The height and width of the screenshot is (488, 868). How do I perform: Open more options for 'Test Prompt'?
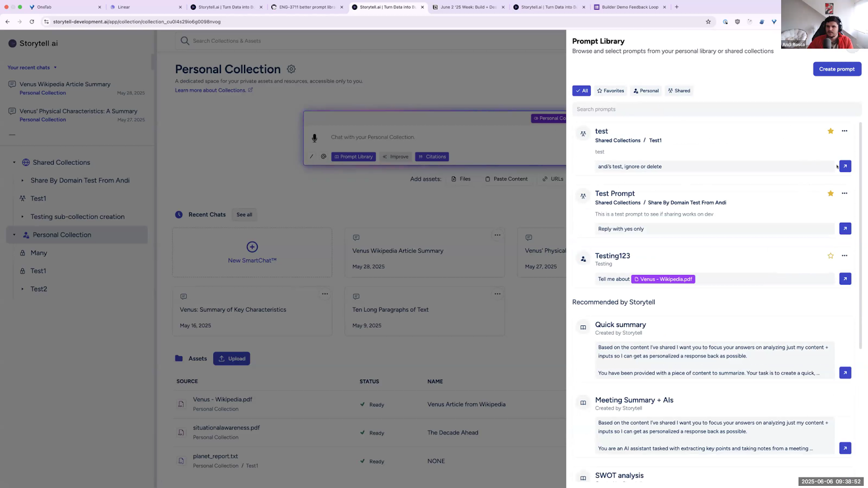844,193
